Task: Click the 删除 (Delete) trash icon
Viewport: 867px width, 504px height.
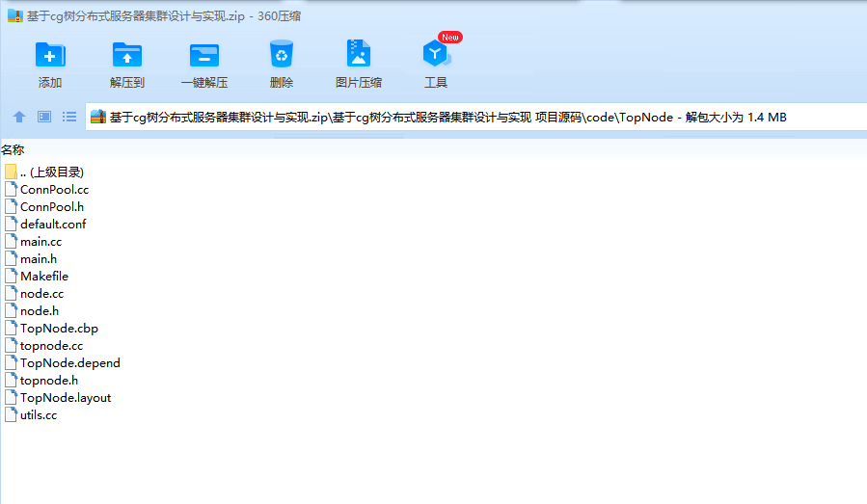Action: click(282, 54)
